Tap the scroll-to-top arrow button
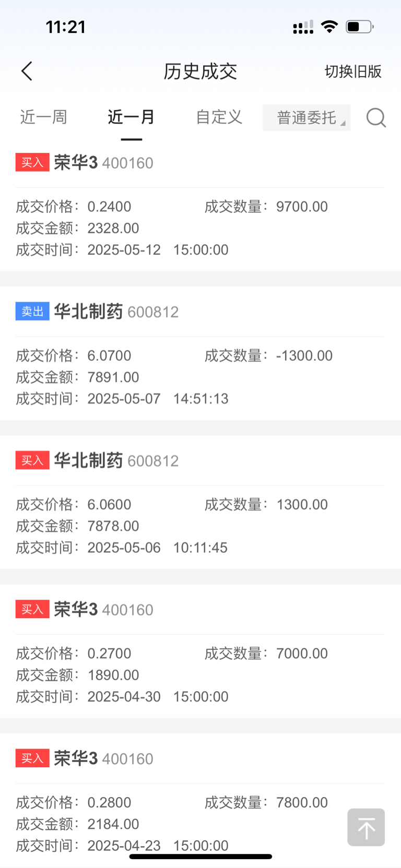The width and height of the screenshot is (401, 868). 366,827
